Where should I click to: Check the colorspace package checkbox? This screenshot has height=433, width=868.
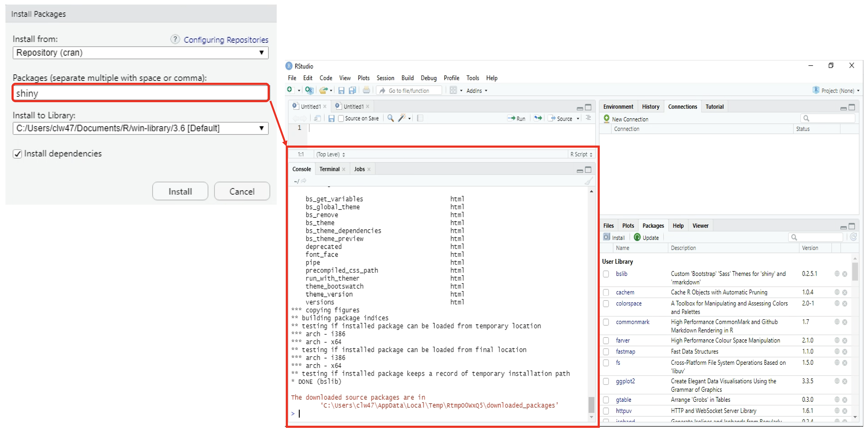[x=606, y=304]
